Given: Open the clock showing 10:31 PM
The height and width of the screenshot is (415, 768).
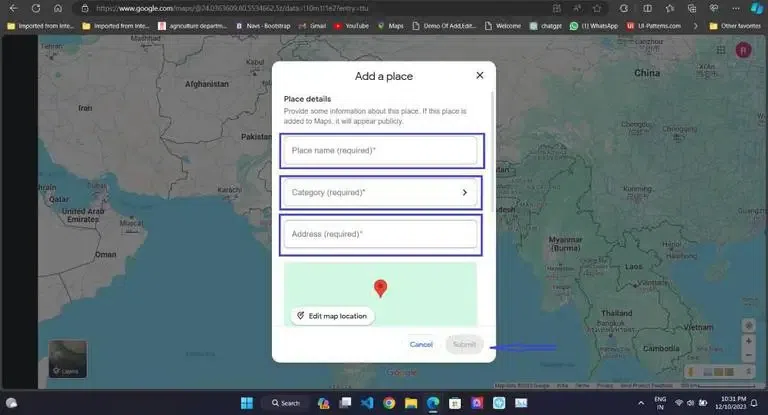Looking at the screenshot, I should [730, 403].
